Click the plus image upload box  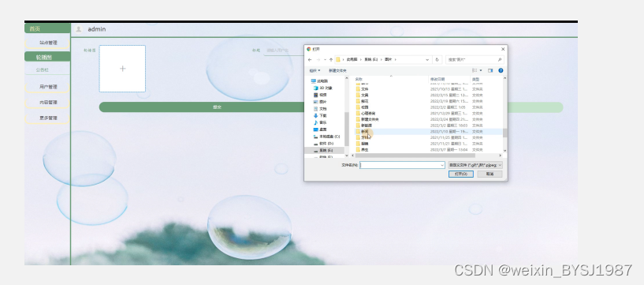point(122,69)
